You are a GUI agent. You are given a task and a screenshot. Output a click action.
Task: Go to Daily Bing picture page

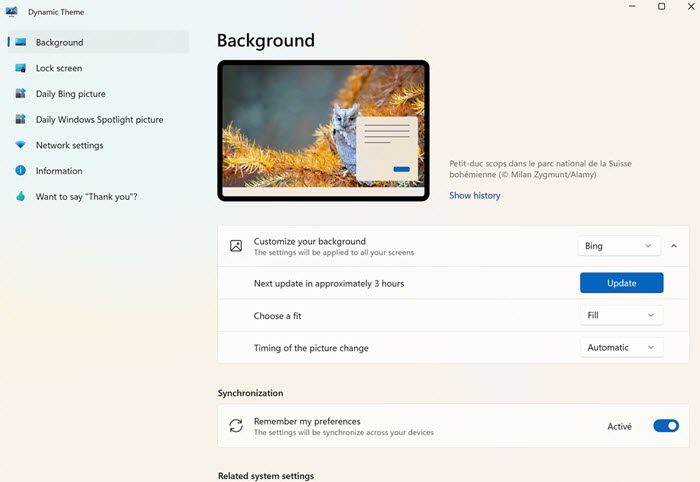coord(98,94)
